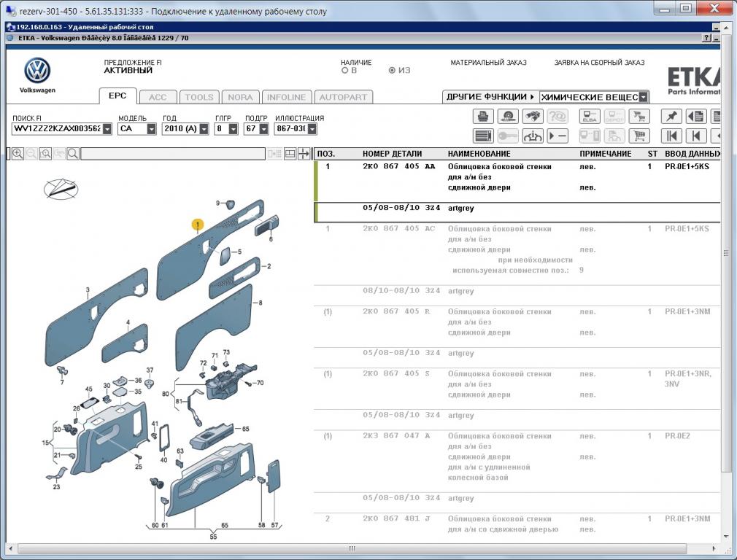Open the ГЛГР main group dropdown
The height and width of the screenshot is (560, 737).
pos(233,129)
